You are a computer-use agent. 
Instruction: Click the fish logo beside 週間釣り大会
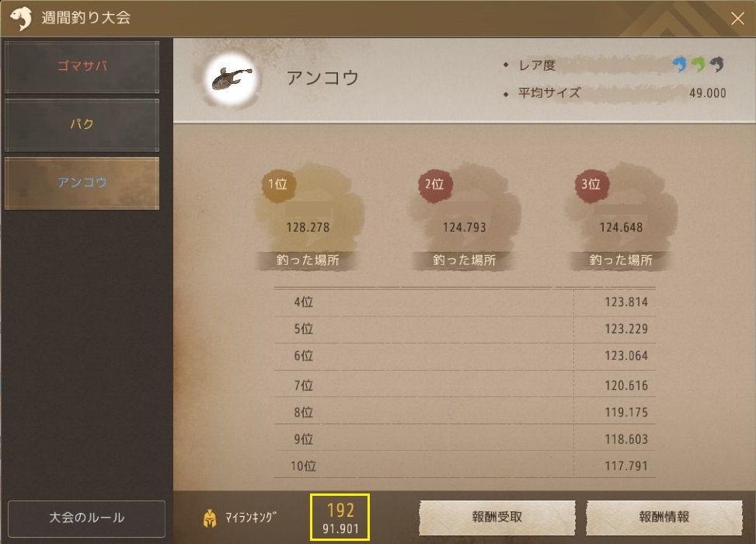pos(21,18)
